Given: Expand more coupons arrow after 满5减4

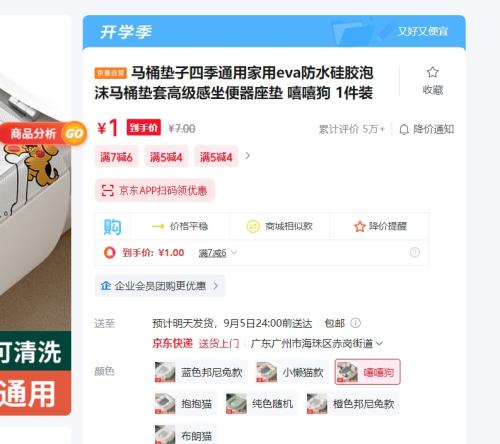Looking at the screenshot, I should (x=247, y=156).
